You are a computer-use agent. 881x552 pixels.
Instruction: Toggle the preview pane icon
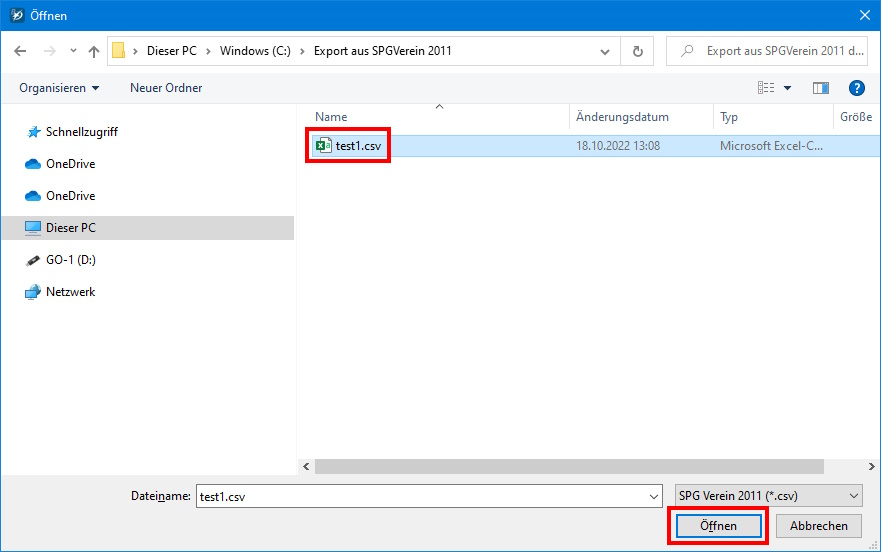(x=821, y=88)
